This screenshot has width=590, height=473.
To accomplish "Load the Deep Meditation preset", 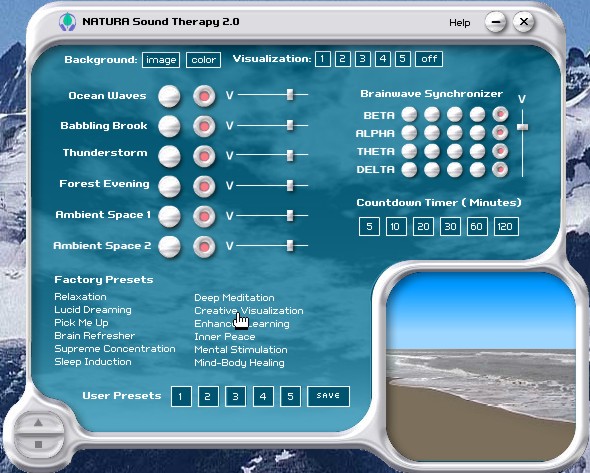I will point(234,298).
